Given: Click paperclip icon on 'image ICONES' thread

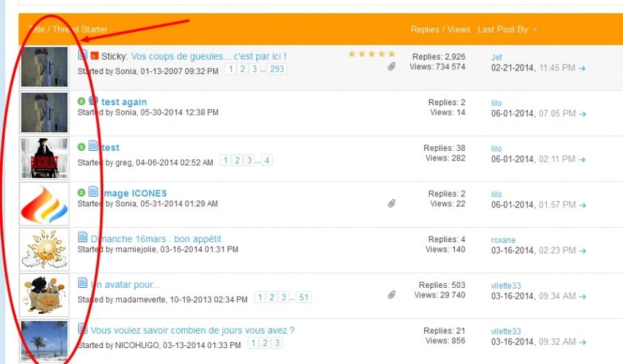Looking at the screenshot, I should coord(391,204).
